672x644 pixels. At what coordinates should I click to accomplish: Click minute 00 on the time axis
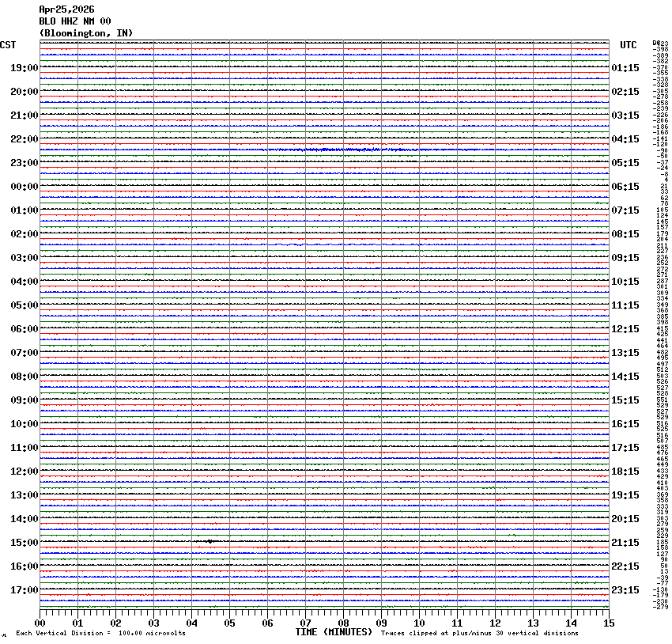(40, 623)
